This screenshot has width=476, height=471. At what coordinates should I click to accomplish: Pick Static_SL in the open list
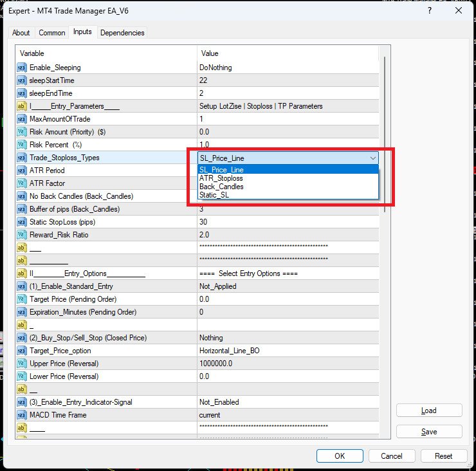click(214, 195)
